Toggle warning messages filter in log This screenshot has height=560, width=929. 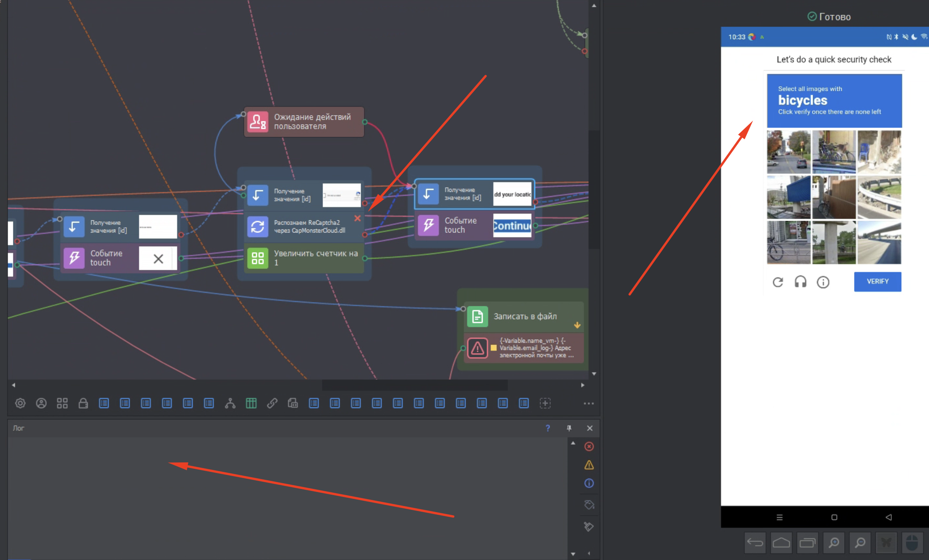point(589,465)
